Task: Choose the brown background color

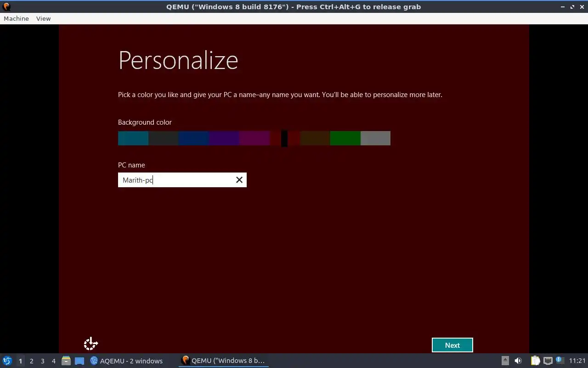Action: click(x=315, y=138)
